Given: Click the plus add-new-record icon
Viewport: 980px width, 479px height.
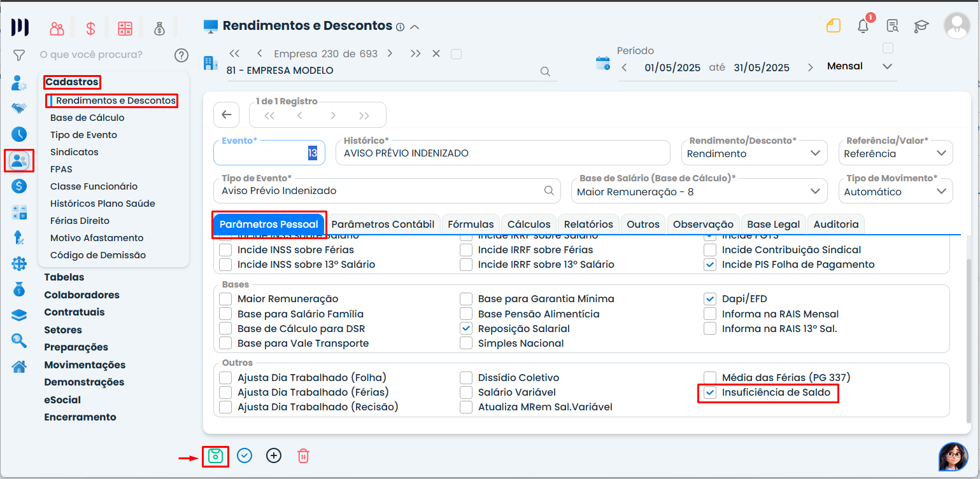Looking at the screenshot, I should tap(274, 455).
